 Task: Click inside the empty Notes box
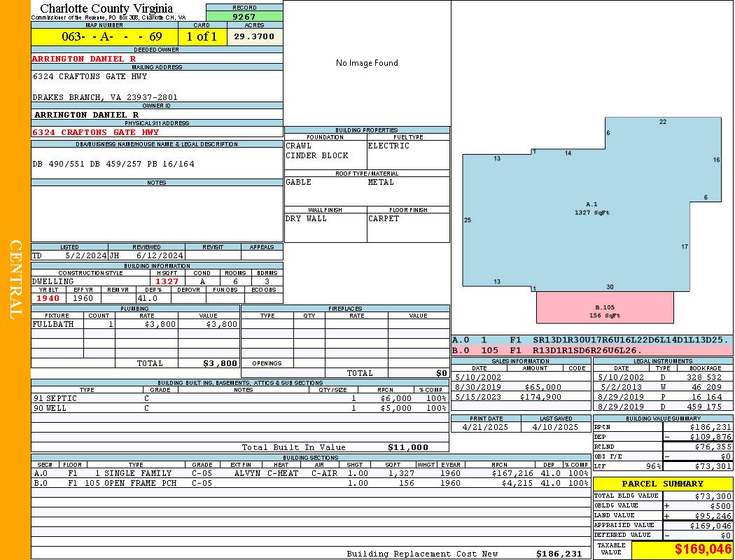(157, 213)
